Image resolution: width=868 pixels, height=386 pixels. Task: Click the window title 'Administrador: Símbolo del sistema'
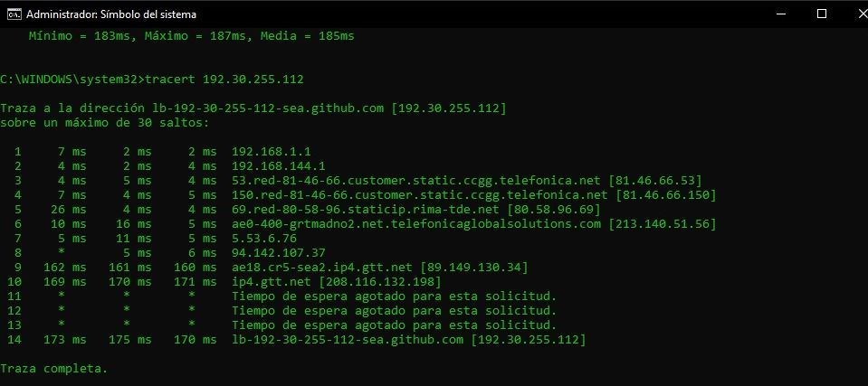coord(111,14)
